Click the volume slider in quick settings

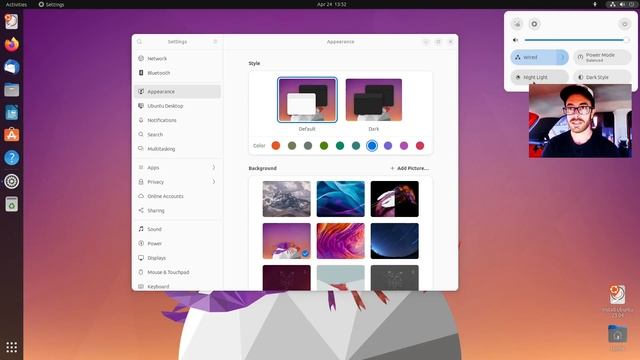tap(576, 40)
